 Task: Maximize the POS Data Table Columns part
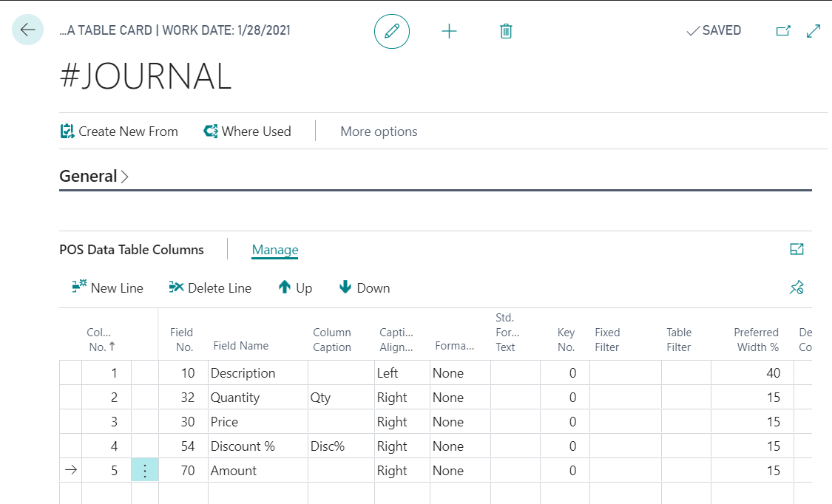tap(797, 250)
